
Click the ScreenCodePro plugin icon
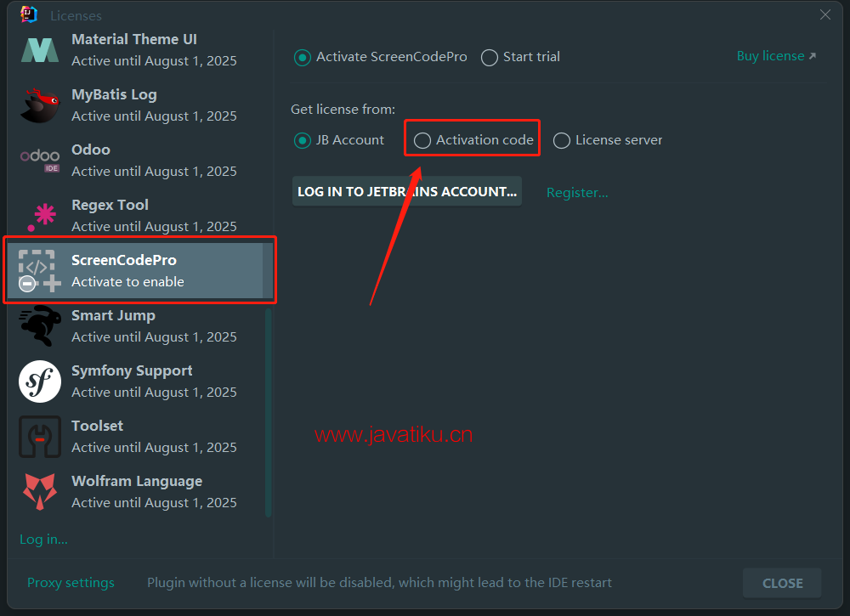click(x=39, y=271)
